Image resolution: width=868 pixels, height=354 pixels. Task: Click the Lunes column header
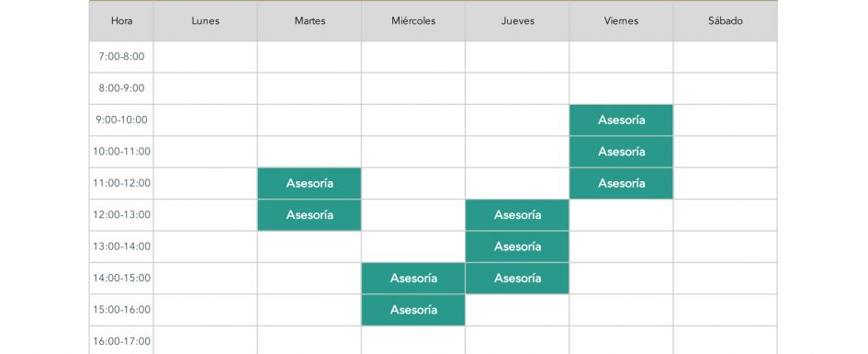pyautogui.click(x=206, y=21)
